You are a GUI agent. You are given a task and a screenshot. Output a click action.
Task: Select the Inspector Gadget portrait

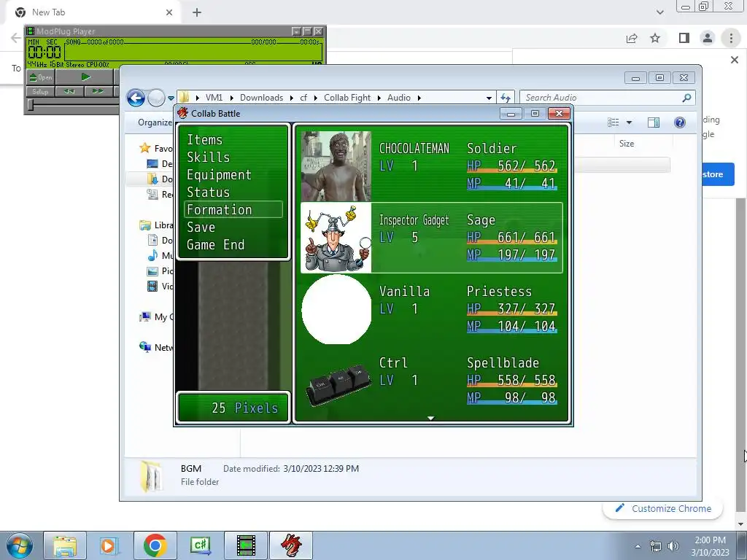336,238
